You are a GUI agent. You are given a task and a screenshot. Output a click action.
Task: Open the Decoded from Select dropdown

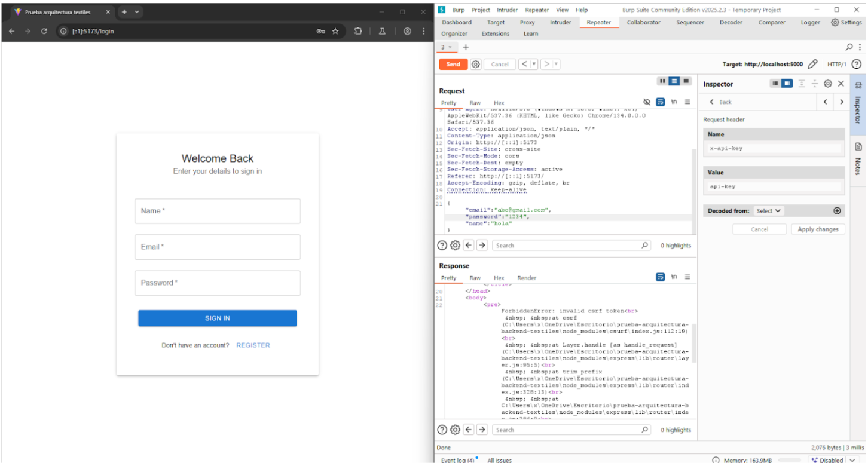click(769, 211)
